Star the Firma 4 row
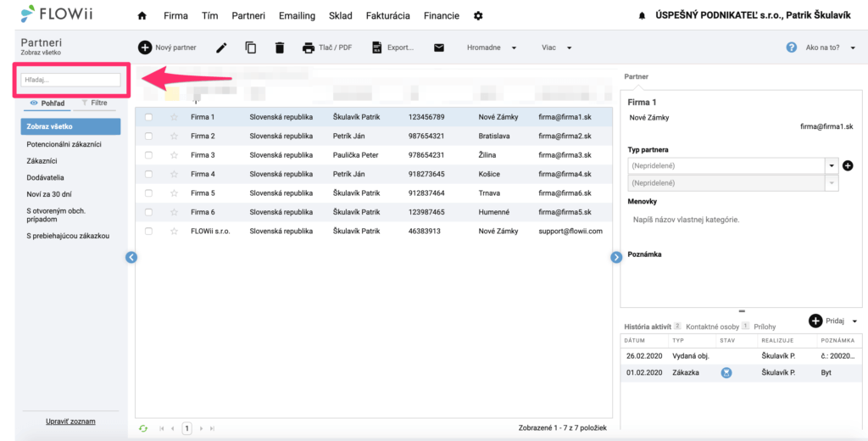Screen dimensions: 868x441 click(x=175, y=174)
